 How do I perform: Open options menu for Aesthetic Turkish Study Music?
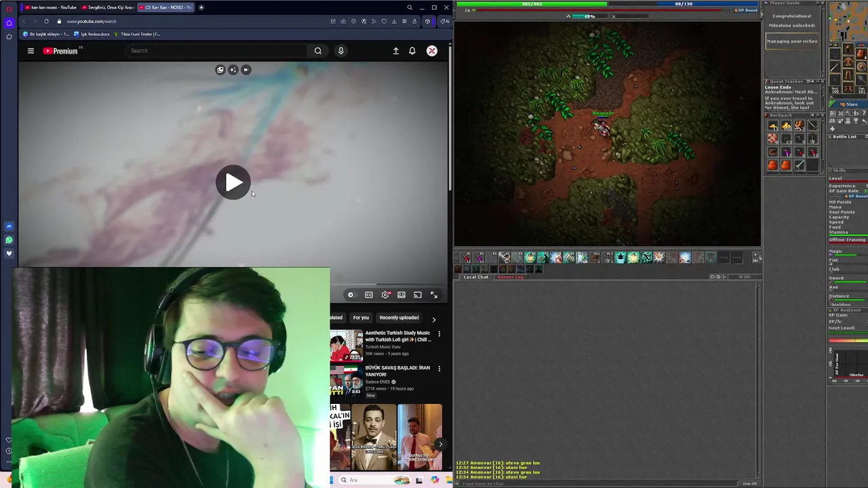439,333
